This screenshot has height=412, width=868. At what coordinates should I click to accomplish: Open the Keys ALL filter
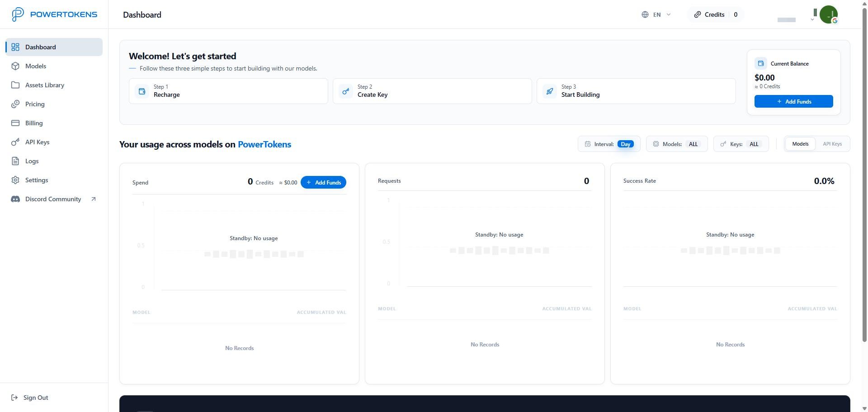[741, 144]
